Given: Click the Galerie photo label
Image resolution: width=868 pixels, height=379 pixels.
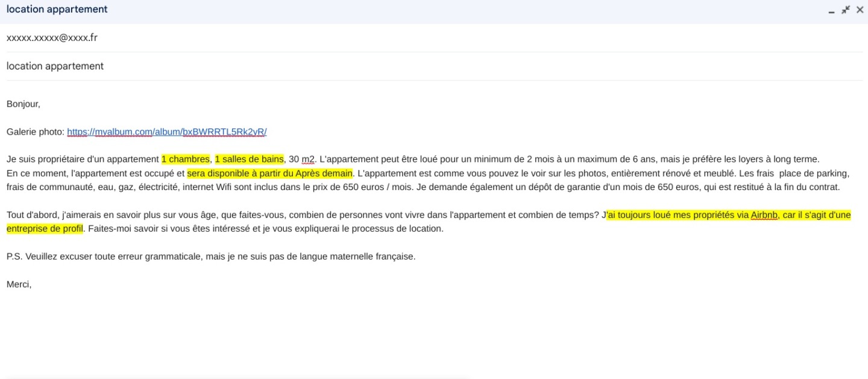Looking at the screenshot, I should pyautogui.click(x=33, y=132).
